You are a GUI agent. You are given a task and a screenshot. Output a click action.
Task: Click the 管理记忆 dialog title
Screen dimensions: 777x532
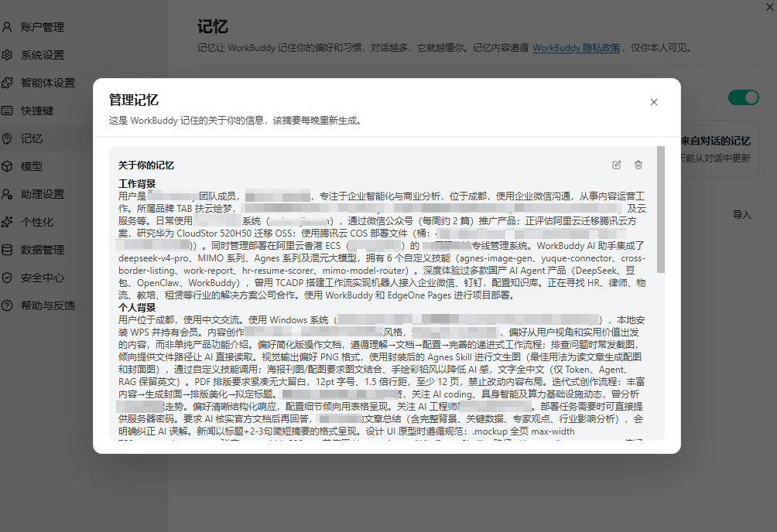[x=134, y=100]
